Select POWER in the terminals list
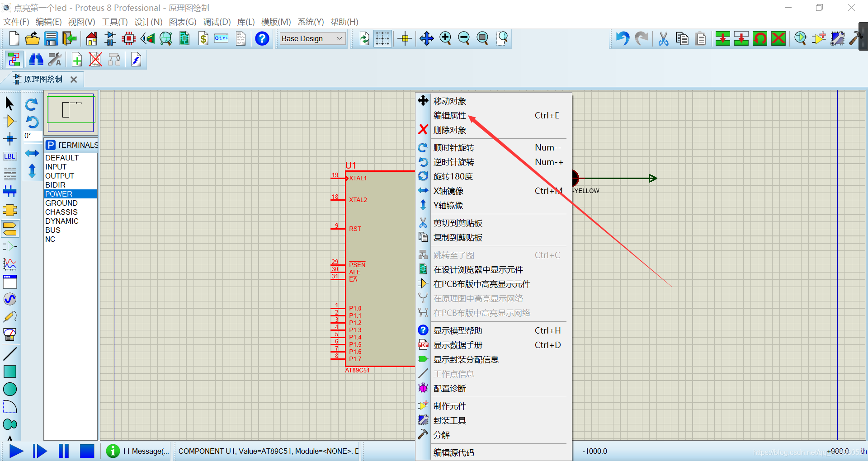This screenshot has width=868, height=461. click(71, 194)
